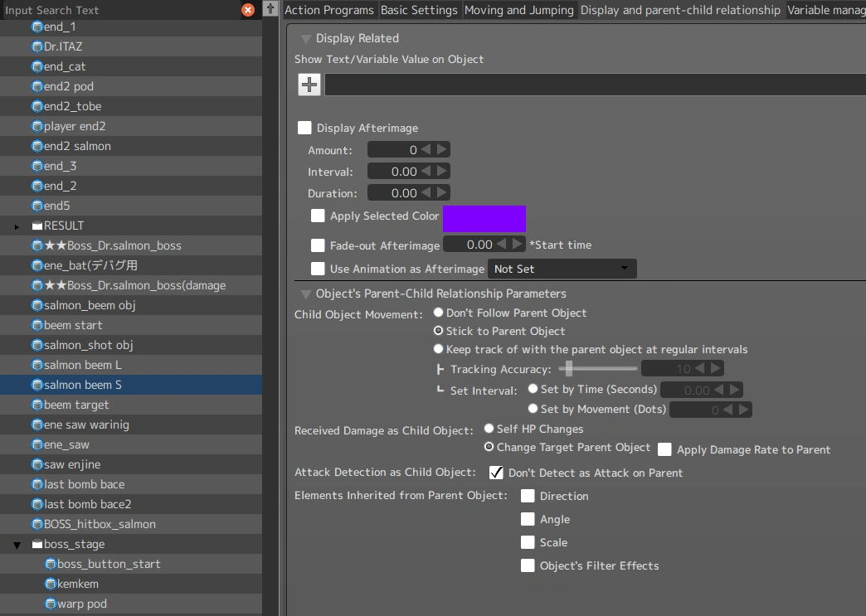
Task: Click the Input Search Text field
Action: (x=121, y=10)
